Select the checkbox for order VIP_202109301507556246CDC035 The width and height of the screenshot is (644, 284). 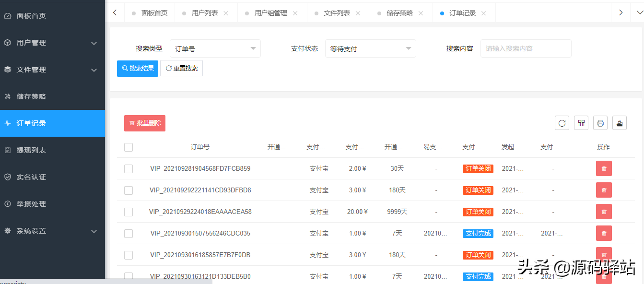(x=129, y=234)
